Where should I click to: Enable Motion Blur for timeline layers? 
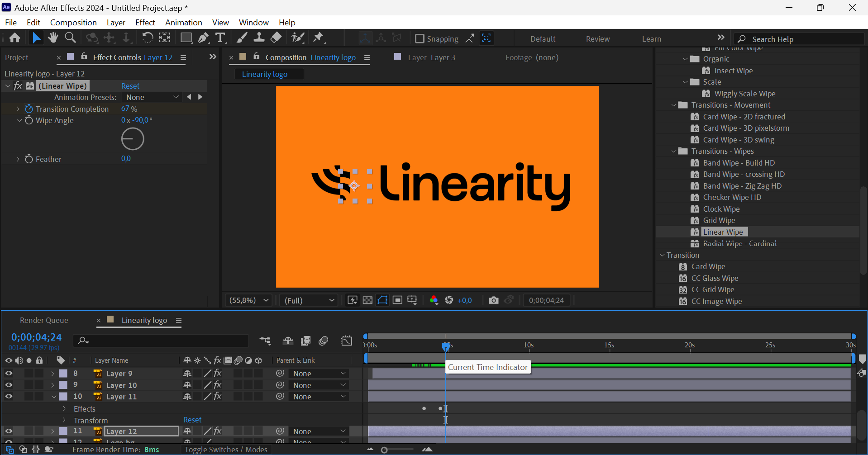(323, 341)
